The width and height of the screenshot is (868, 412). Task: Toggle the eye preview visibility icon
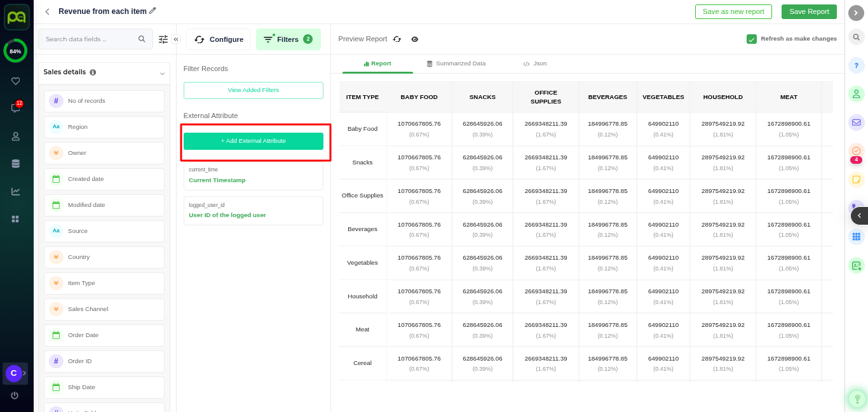415,39
